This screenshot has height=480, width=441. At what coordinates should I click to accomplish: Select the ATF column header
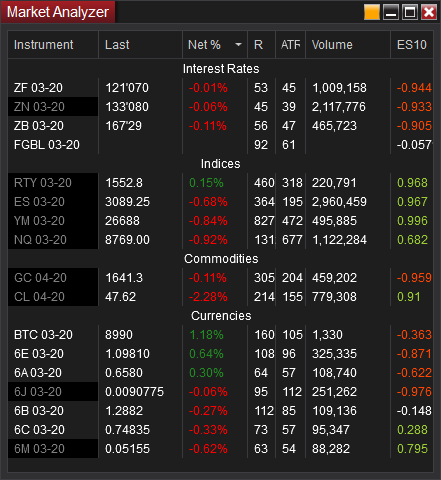click(290, 45)
